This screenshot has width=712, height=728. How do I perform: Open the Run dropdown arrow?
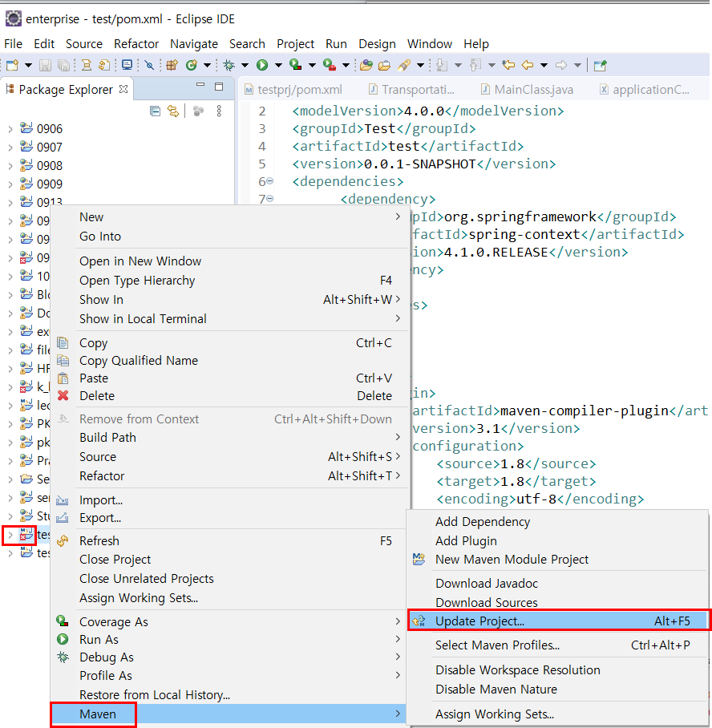[279, 66]
